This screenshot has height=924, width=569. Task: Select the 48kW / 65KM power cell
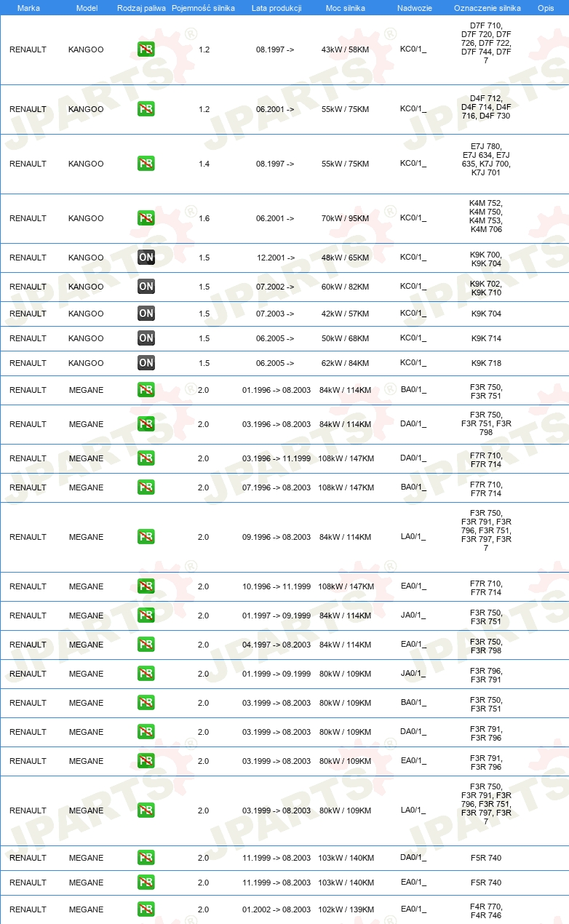click(x=346, y=258)
